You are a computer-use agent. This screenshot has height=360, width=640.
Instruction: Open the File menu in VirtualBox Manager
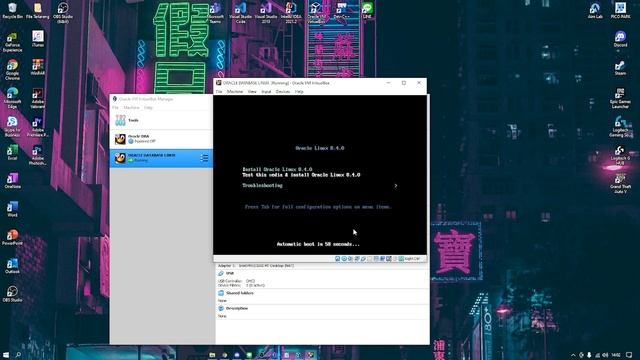(116, 108)
